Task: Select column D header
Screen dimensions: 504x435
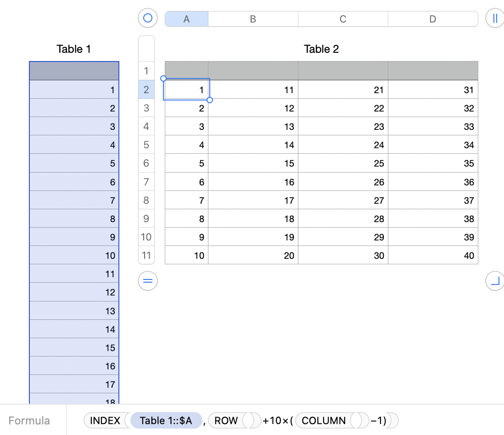Action: coord(433,19)
